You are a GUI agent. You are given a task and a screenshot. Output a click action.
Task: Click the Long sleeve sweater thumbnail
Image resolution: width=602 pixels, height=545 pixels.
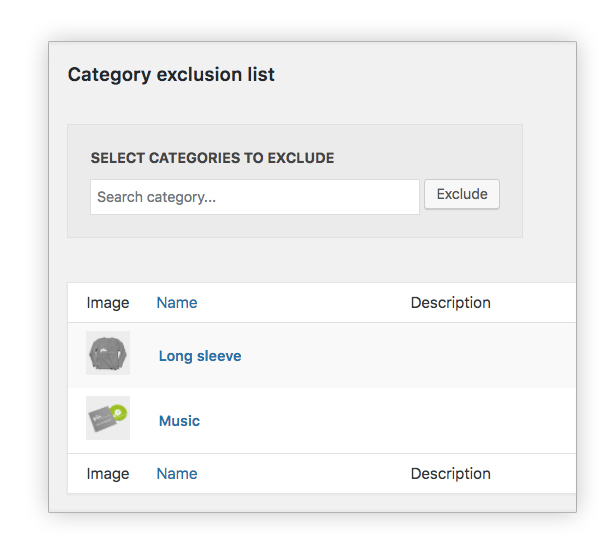108,353
